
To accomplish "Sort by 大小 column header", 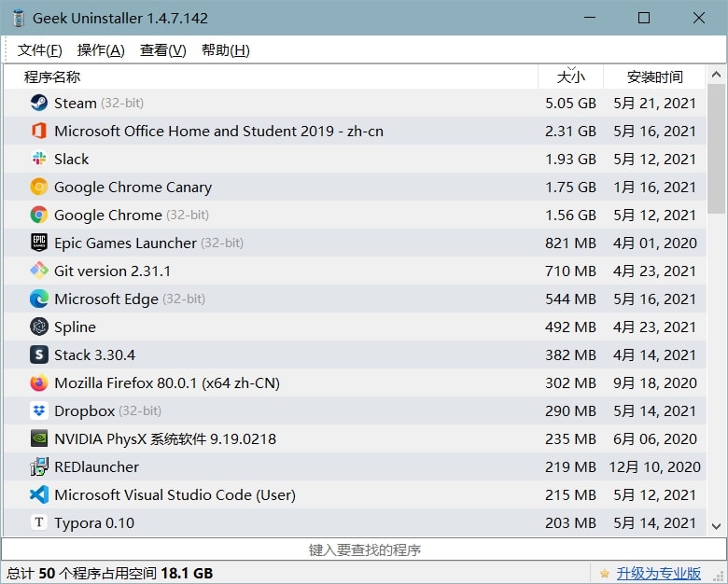I will (570, 76).
